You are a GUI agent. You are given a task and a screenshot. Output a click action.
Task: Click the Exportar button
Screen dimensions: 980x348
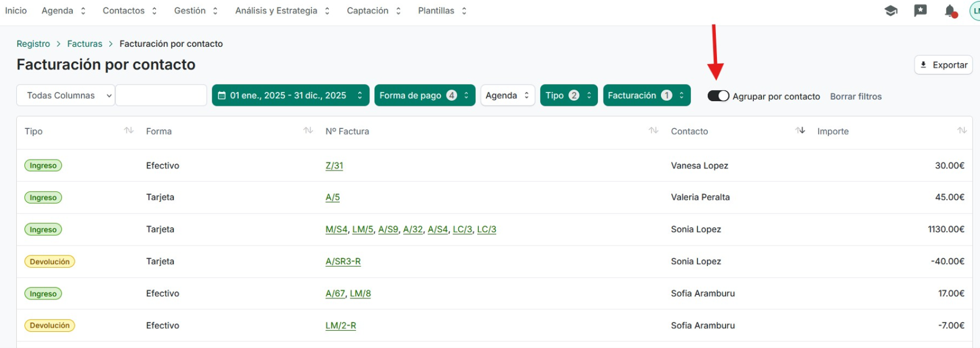[x=943, y=65]
